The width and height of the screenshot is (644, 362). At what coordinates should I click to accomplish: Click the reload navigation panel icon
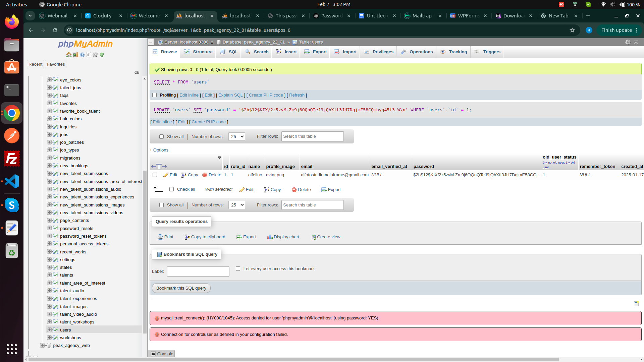pos(102,55)
